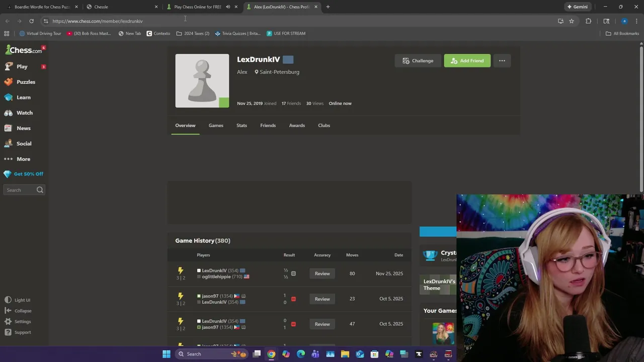This screenshot has height=362, width=644.
Task: Switch to the Friends tab
Action: tap(268, 126)
